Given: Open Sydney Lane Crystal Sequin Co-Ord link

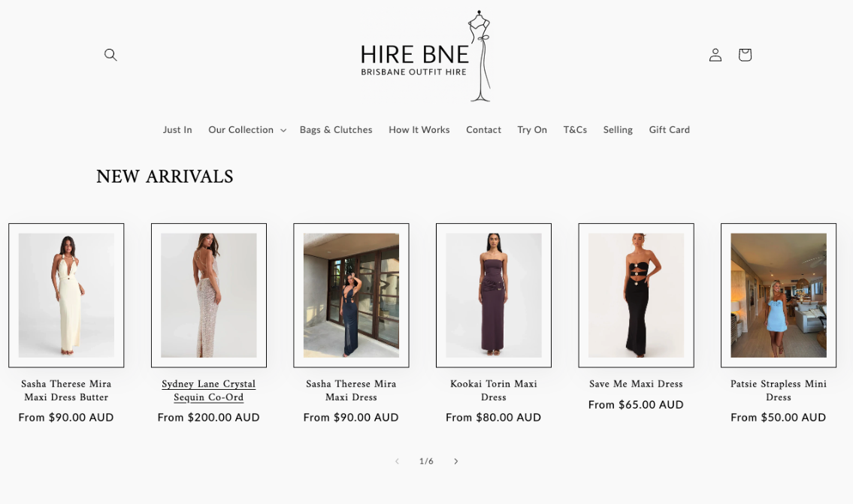Looking at the screenshot, I should coord(208,391).
